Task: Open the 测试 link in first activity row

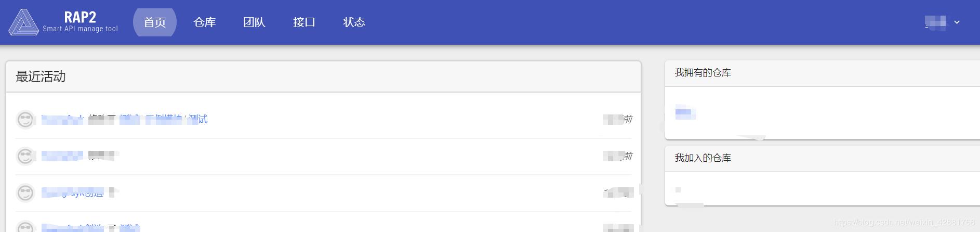Action: (x=198, y=120)
